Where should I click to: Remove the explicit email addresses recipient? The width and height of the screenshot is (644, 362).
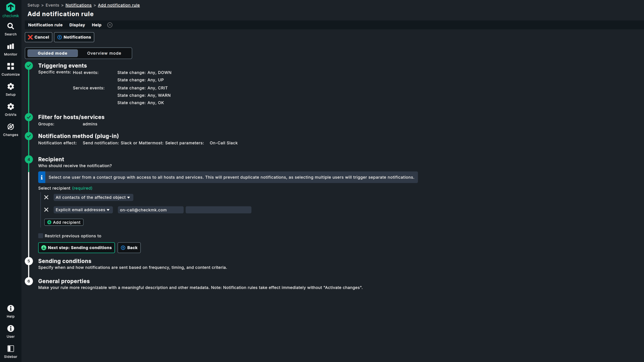pos(46,210)
